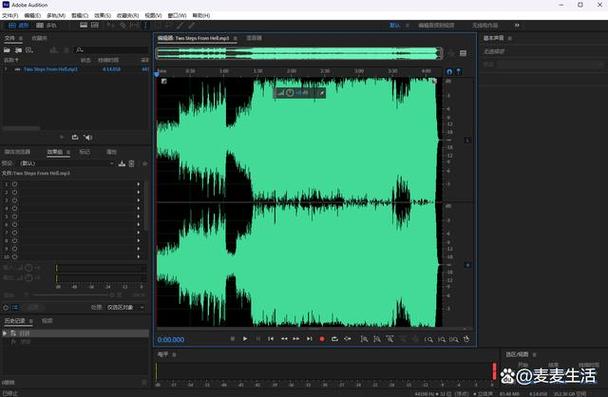Delete effects rack preset trash icon
608x397 pixels.
click(132, 164)
